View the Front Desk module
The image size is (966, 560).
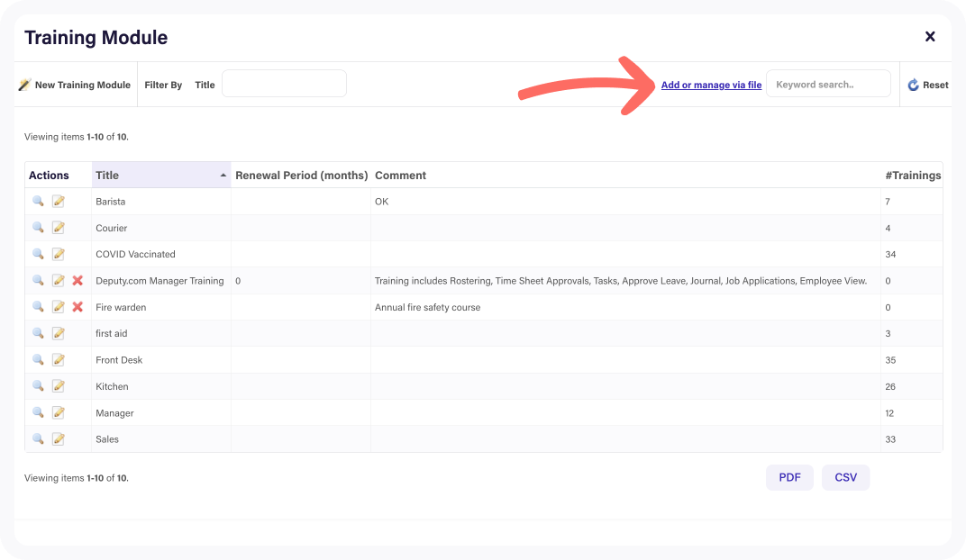[x=38, y=360]
